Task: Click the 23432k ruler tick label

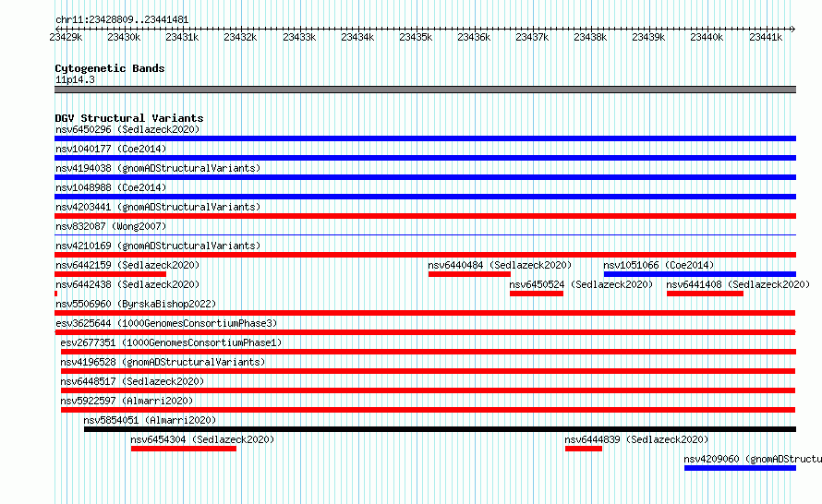Action: 241,37
